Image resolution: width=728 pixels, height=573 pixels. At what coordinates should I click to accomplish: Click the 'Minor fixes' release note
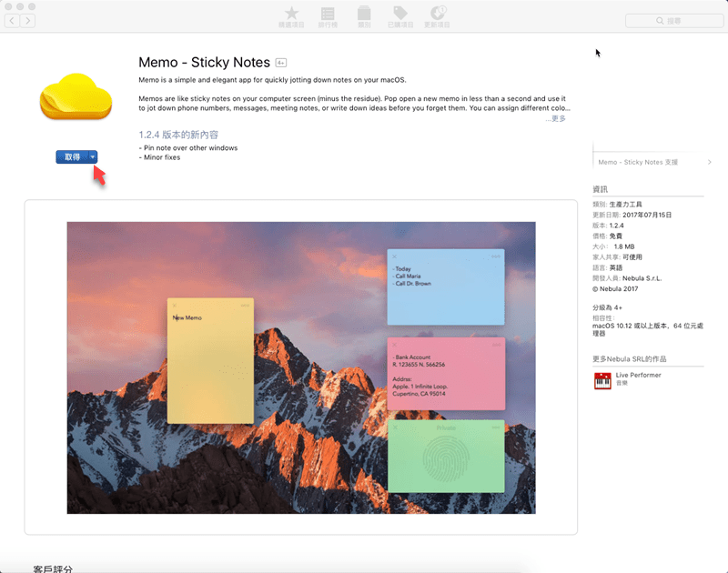(162, 157)
